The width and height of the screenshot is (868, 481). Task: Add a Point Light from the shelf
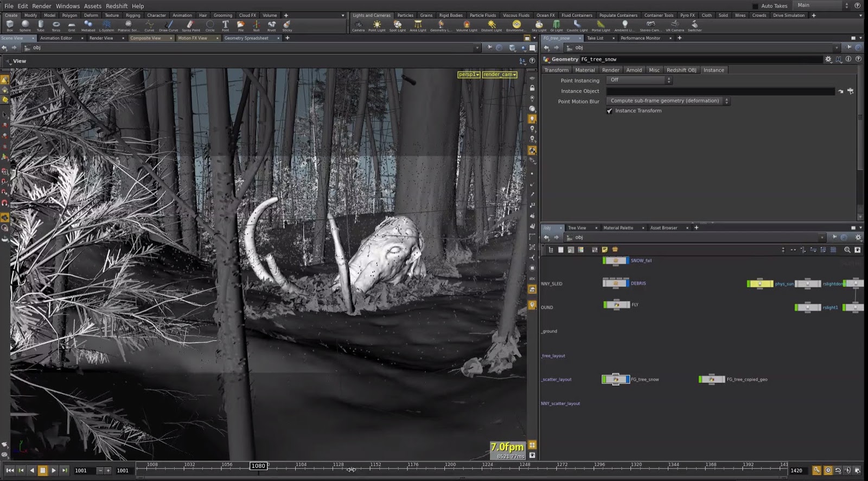tap(376, 25)
